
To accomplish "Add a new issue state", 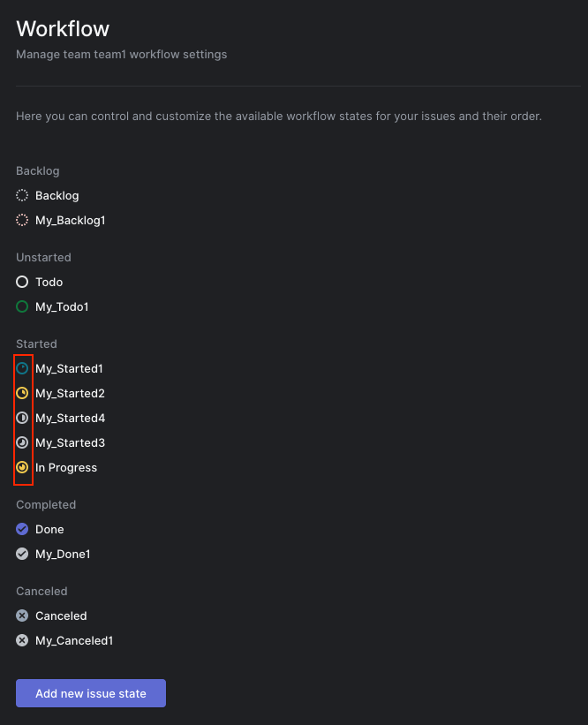I will [91, 693].
